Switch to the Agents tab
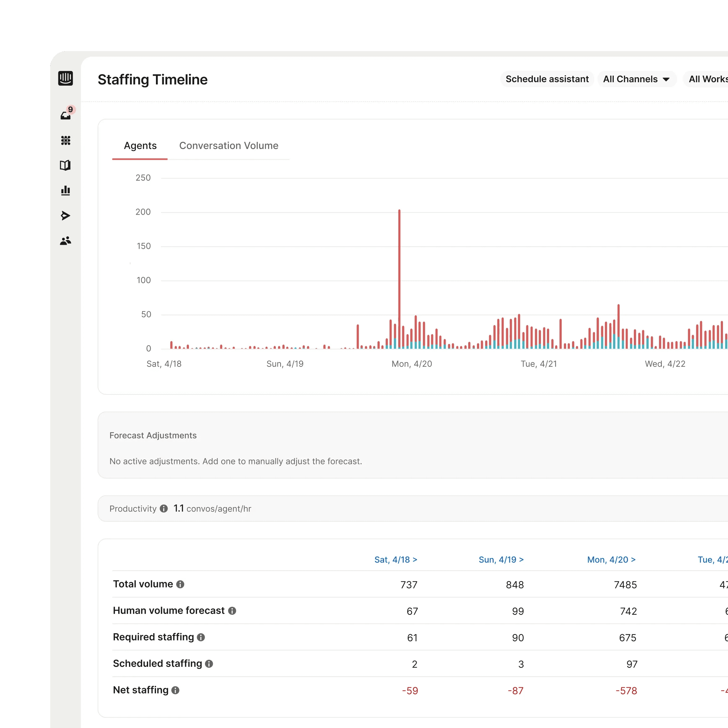Viewport: 728px width, 728px height. pyautogui.click(x=140, y=146)
